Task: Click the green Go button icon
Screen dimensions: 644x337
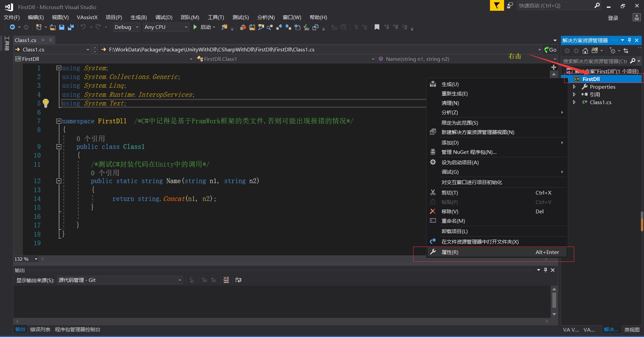Action: point(550,49)
